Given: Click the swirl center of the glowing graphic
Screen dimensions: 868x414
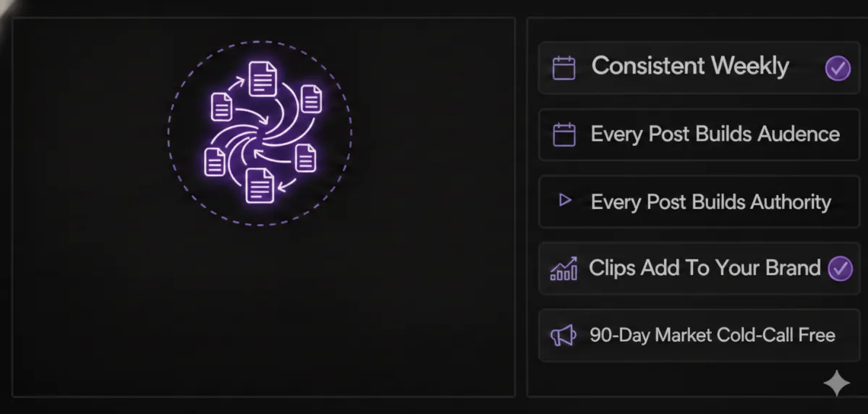Looking at the screenshot, I should pos(263,134).
